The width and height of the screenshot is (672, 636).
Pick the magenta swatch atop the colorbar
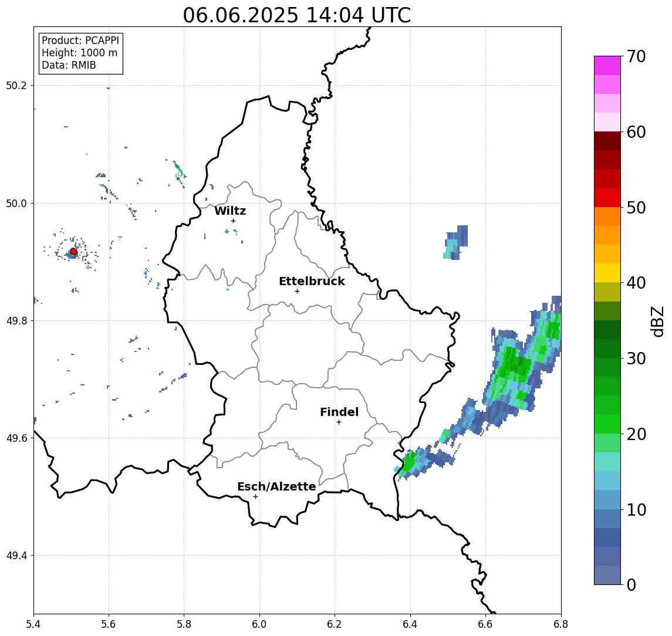pos(607,66)
